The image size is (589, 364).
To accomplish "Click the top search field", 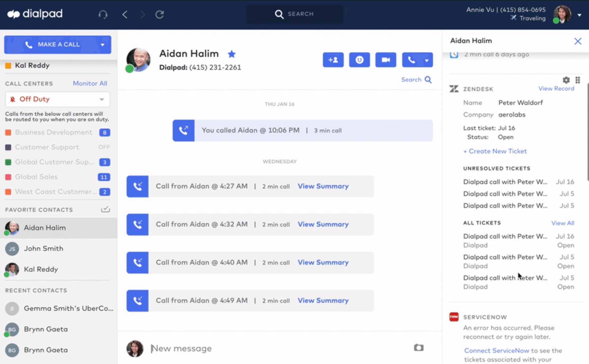I will 294,14.
